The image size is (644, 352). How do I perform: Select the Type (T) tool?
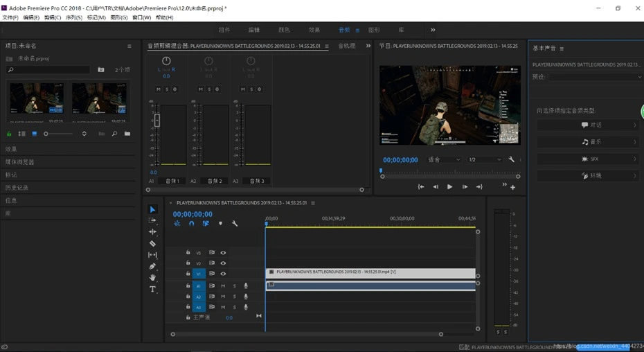coord(152,289)
